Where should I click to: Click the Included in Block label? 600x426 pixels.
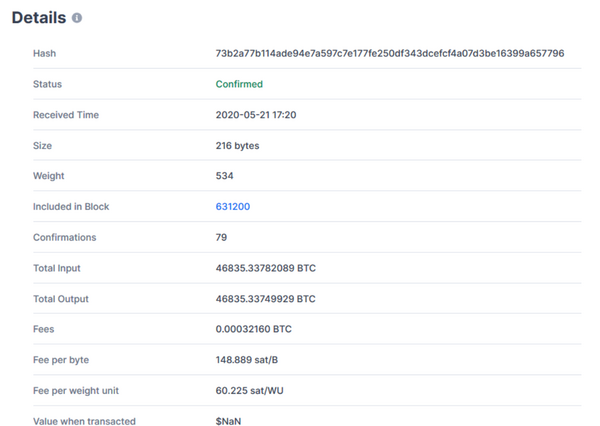point(71,207)
